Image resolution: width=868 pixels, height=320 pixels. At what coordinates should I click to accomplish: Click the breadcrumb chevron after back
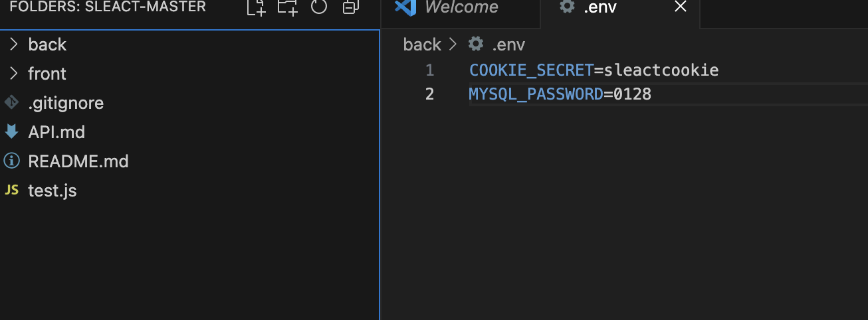[453, 44]
